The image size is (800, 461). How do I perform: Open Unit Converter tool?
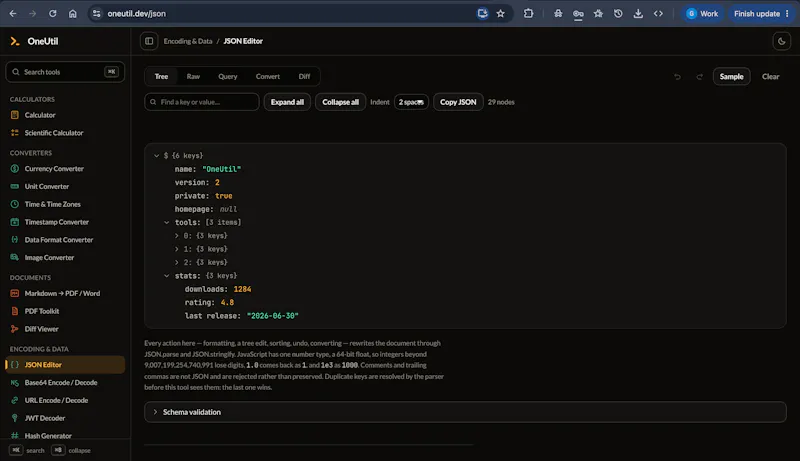tap(65, 187)
